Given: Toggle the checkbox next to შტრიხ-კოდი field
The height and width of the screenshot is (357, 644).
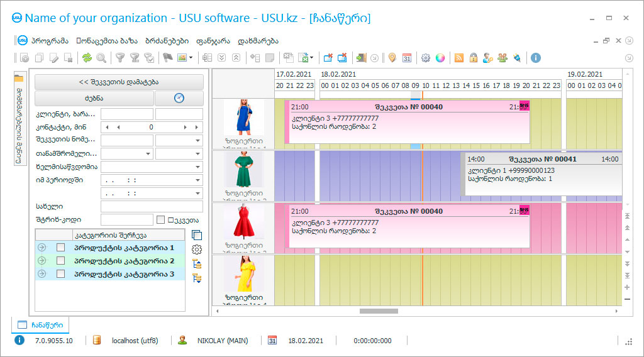Looking at the screenshot, I should (160, 220).
